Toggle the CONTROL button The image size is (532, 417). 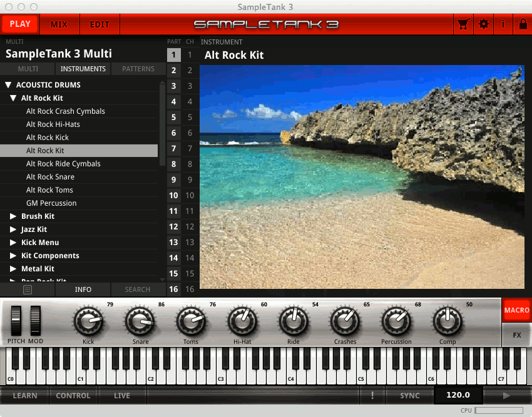click(x=73, y=395)
